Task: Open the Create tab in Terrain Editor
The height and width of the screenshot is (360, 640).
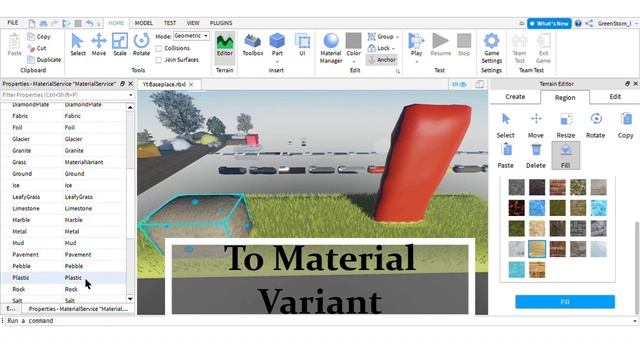Action: point(515,97)
